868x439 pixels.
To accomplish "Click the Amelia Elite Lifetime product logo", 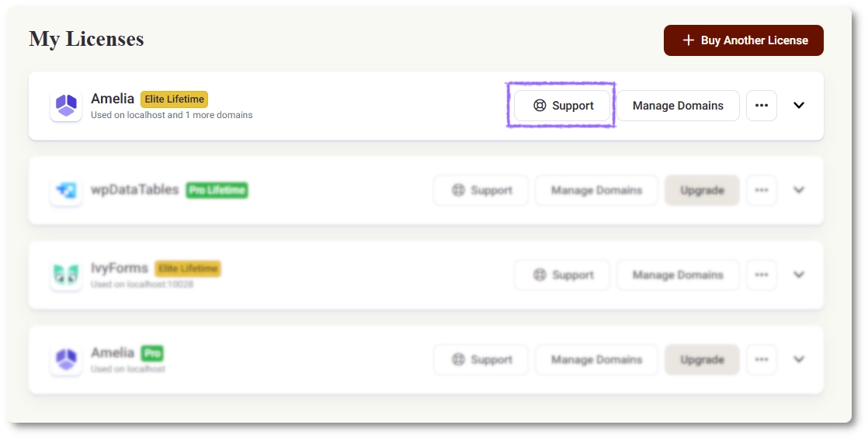I will pyautogui.click(x=66, y=106).
